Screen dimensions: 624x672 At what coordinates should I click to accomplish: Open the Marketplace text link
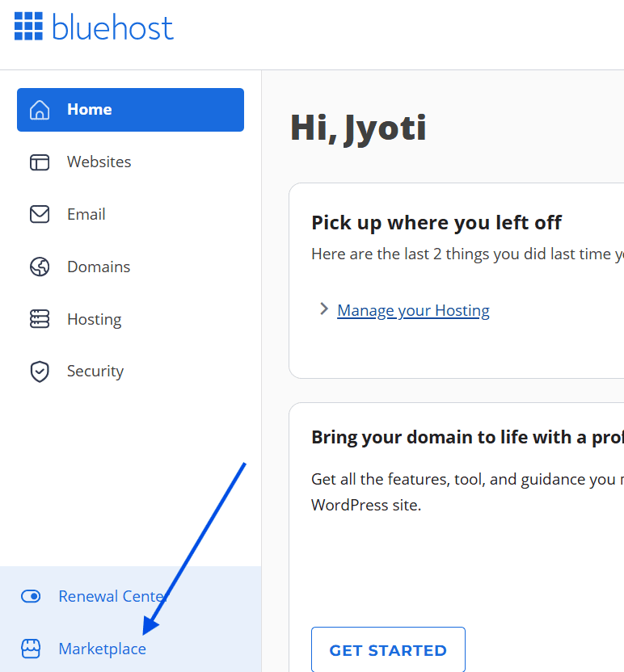[102, 649]
